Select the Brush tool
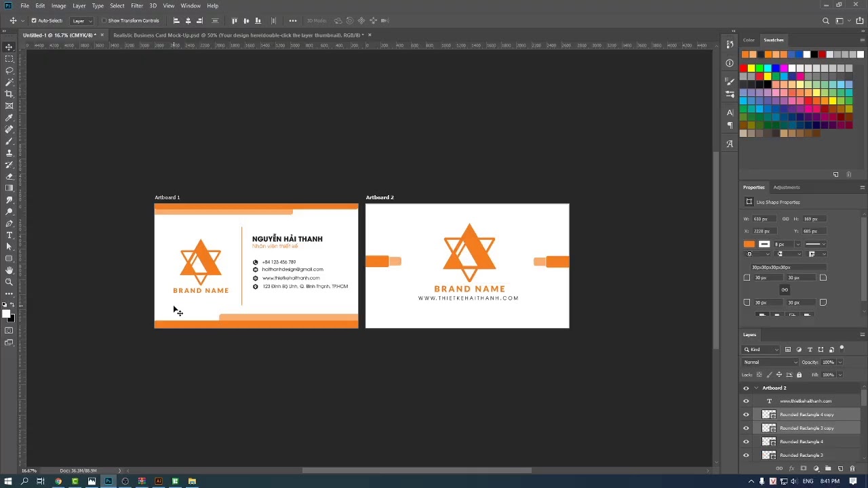The width and height of the screenshot is (868, 488). (9, 141)
